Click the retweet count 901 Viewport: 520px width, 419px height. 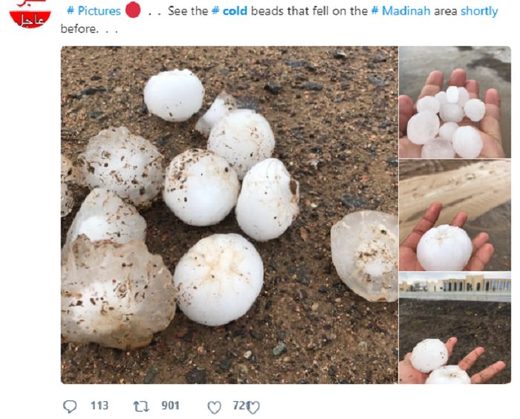click(171, 406)
